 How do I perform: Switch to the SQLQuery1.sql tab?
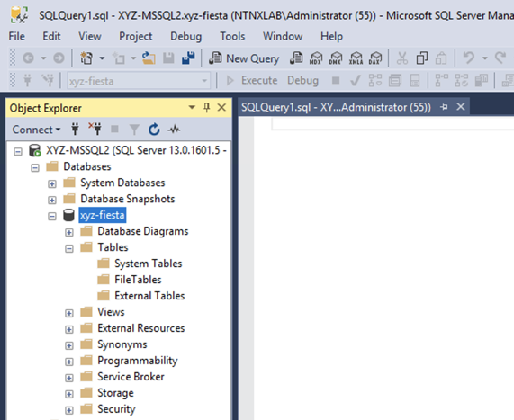(336, 107)
